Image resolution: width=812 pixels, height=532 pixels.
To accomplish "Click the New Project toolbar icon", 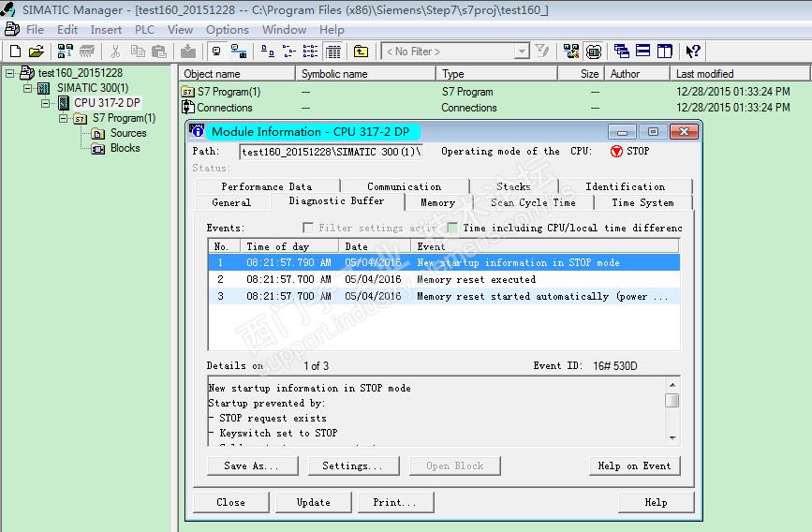I will pos(16,52).
